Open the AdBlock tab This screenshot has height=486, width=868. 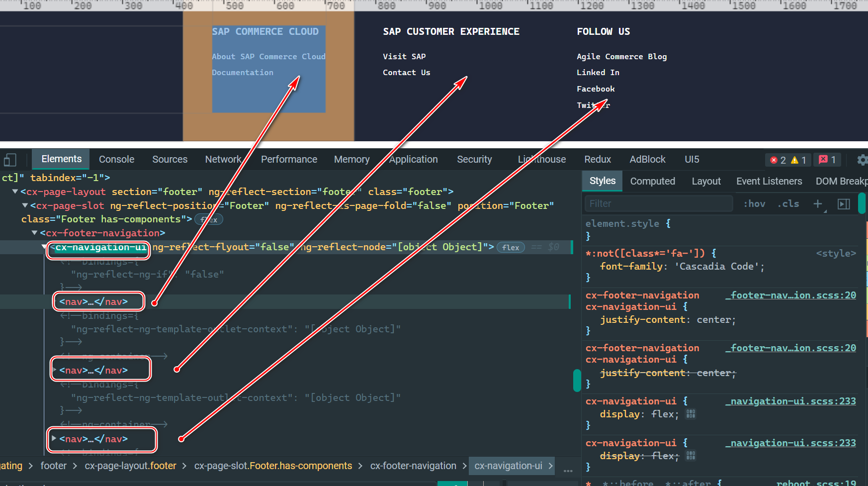647,159
